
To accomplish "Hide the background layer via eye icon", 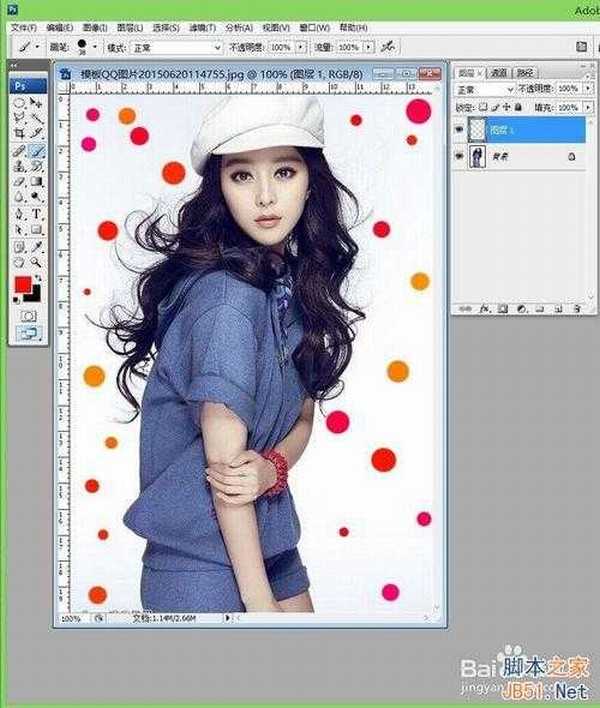I will 459,157.
